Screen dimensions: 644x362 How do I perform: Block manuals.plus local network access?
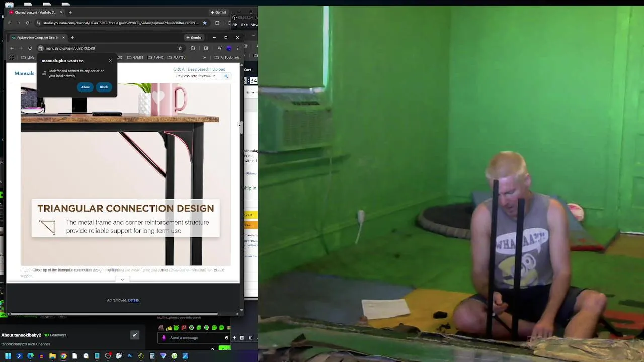(104, 87)
